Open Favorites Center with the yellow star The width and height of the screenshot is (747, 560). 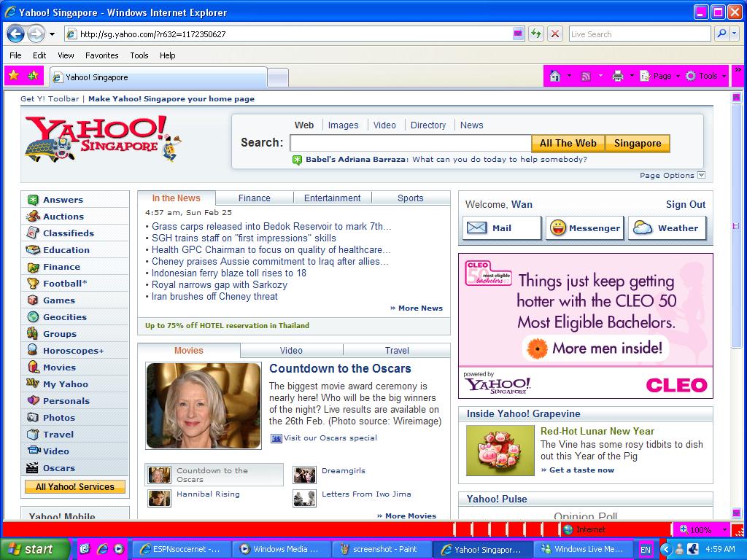[14, 76]
